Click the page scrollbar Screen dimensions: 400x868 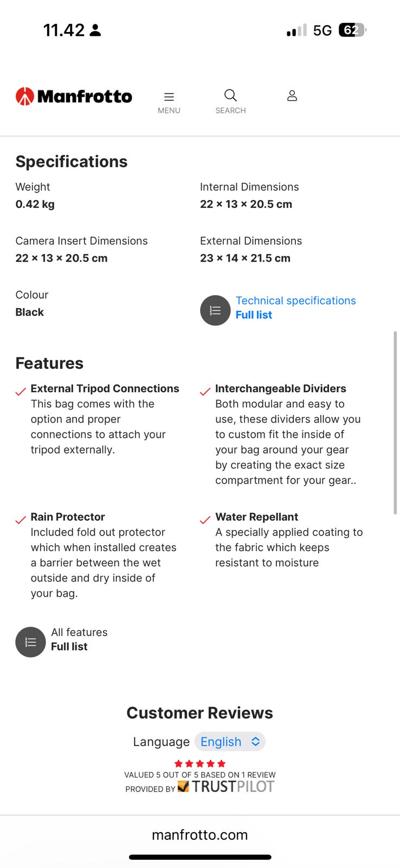pos(395,423)
